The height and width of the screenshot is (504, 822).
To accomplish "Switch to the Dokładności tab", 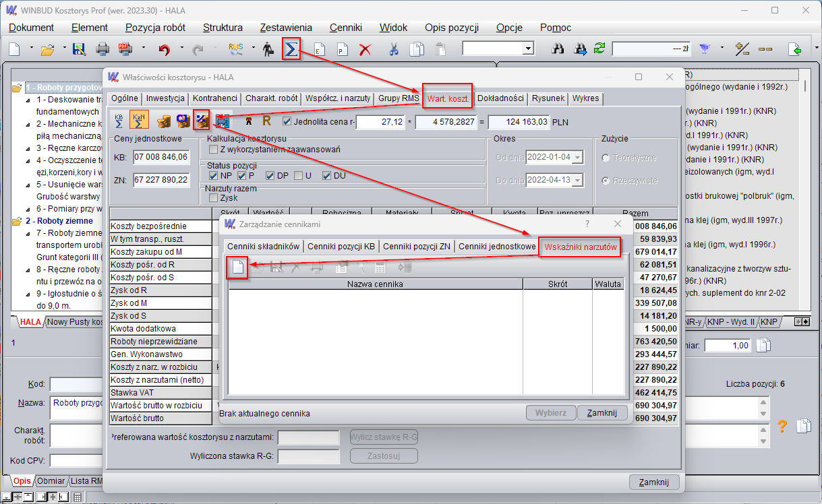I will click(x=500, y=98).
